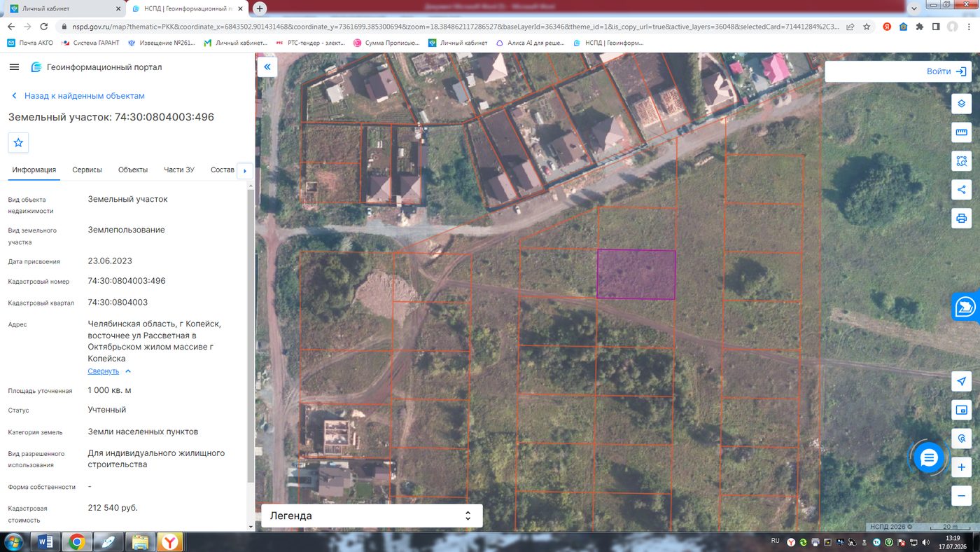Click the info panel vertical scrollbar
The width and height of the screenshot is (980, 552).
(x=251, y=336)
